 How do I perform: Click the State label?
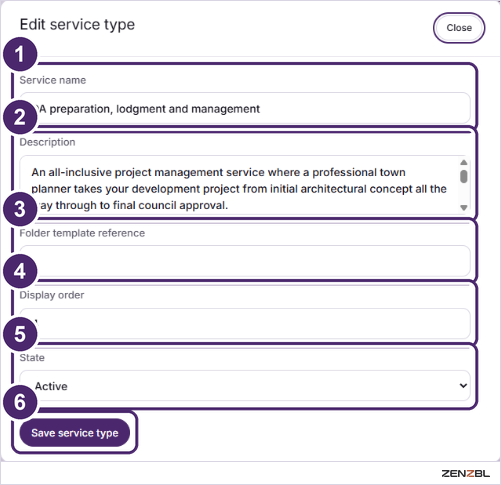point(32,358)
